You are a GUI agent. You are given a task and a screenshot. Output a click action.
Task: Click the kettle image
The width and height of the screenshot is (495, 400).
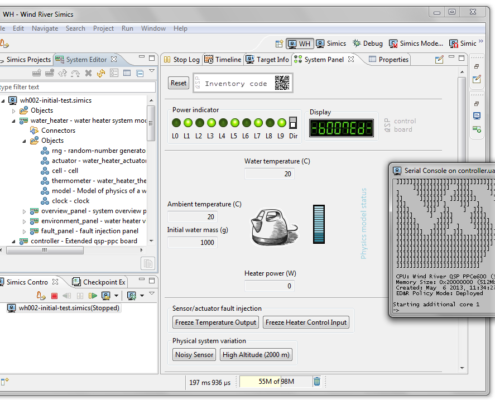pyautogui.click(x=274, y=227)
